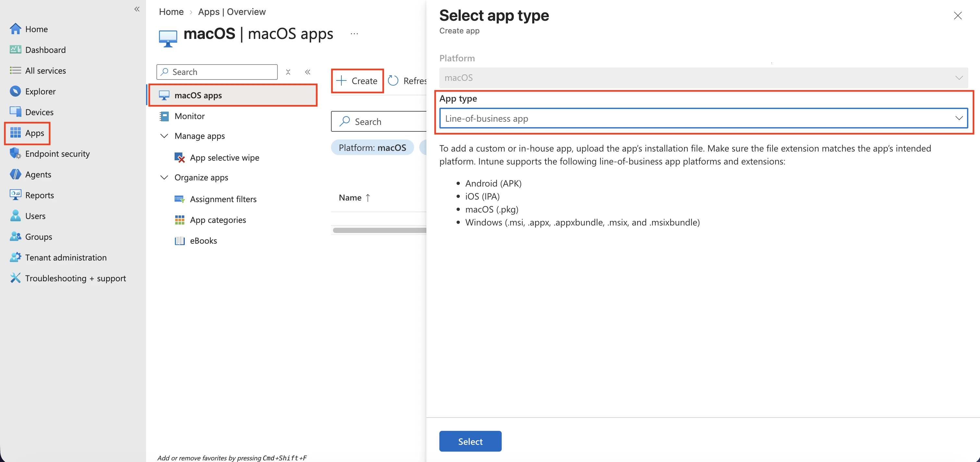
Task: Collapse the macOS apps submenu panel
Action: (x=308, y=72)
